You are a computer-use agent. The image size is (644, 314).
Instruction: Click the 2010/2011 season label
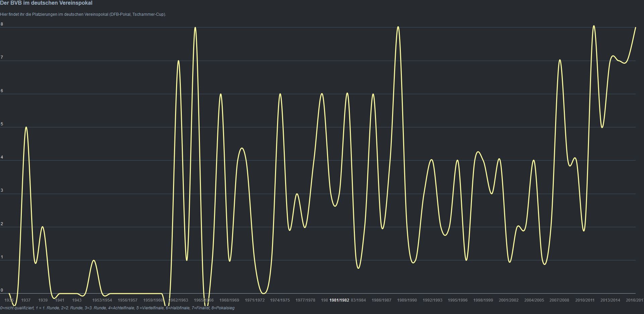(x=585, y=300)
